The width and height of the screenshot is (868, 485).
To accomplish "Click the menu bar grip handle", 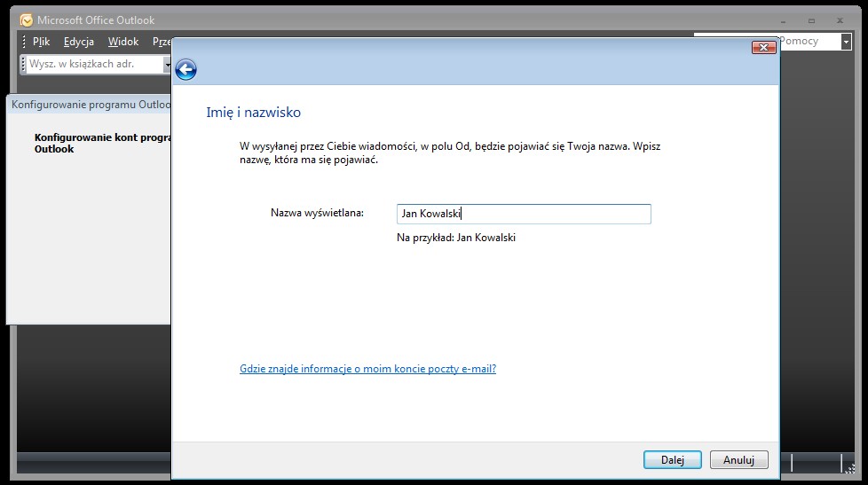I will (24, 42).
